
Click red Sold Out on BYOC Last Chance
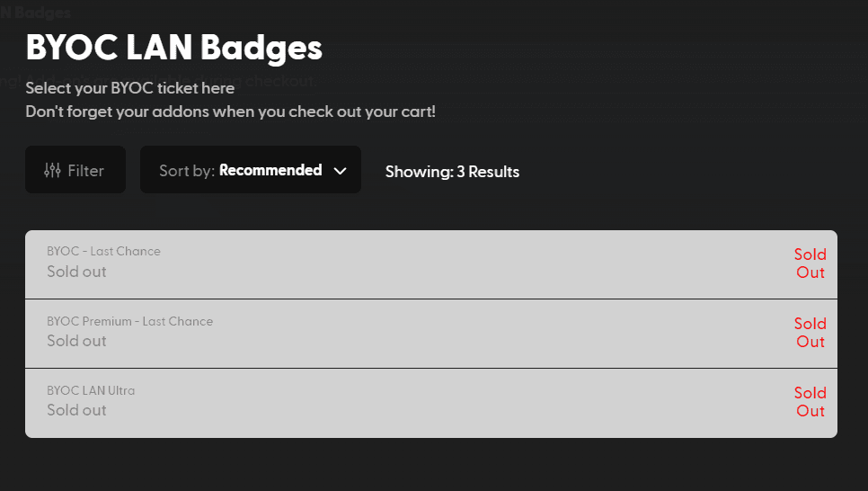810,263
